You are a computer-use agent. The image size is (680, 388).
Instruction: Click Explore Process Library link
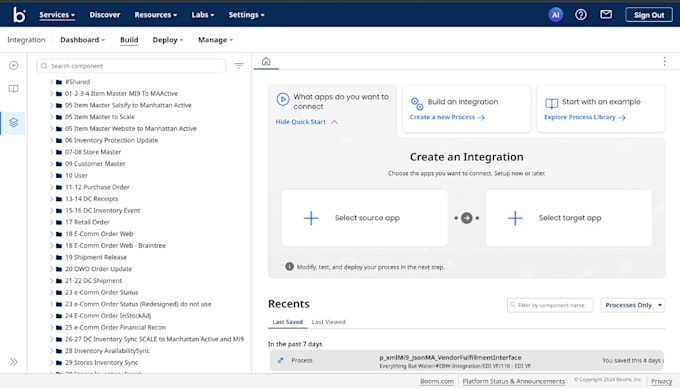[585, 117]
